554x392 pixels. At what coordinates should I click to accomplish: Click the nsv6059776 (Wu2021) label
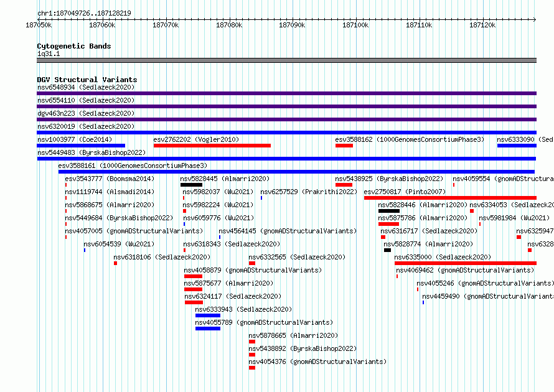218,218
